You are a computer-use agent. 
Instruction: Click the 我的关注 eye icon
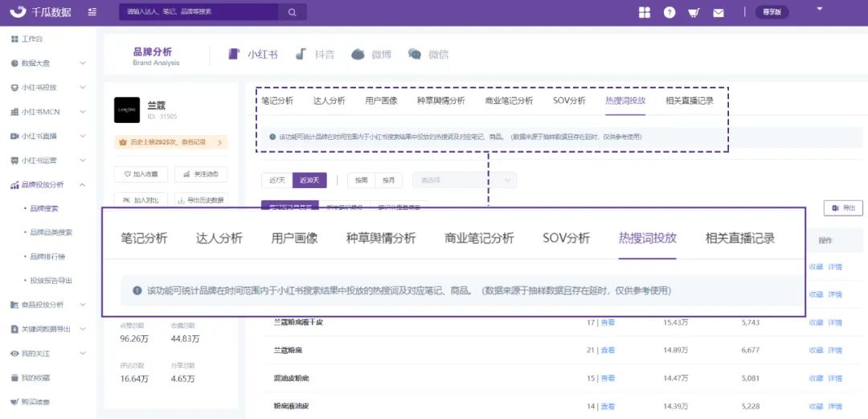[14, 353]
